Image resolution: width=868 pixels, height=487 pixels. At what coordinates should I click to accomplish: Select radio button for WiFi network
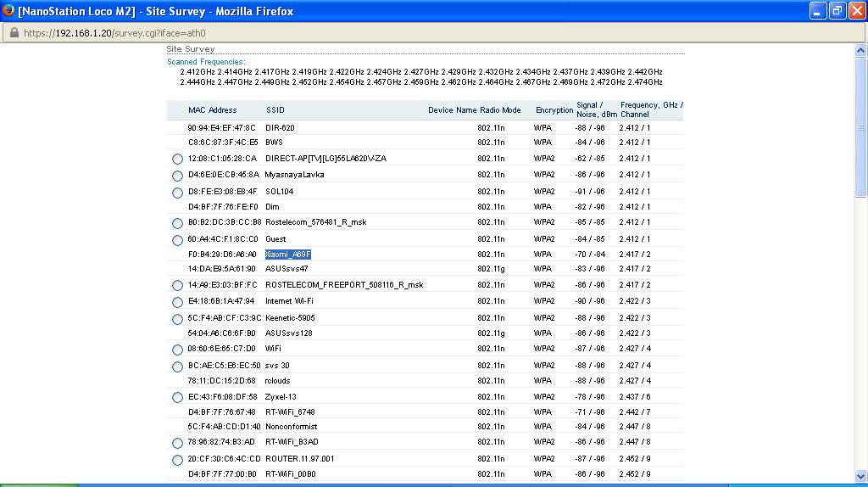pyautogui.click(x=177, y=350)
